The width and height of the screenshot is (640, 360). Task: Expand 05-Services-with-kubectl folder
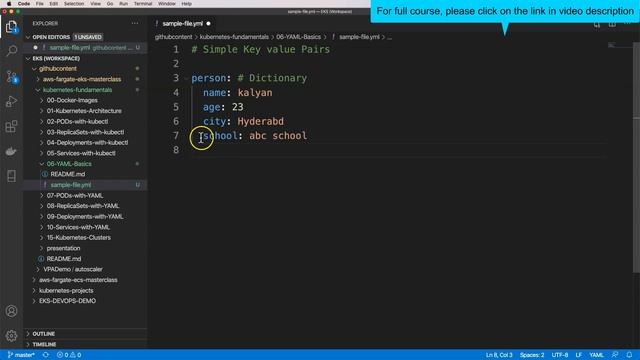point(42,153)
